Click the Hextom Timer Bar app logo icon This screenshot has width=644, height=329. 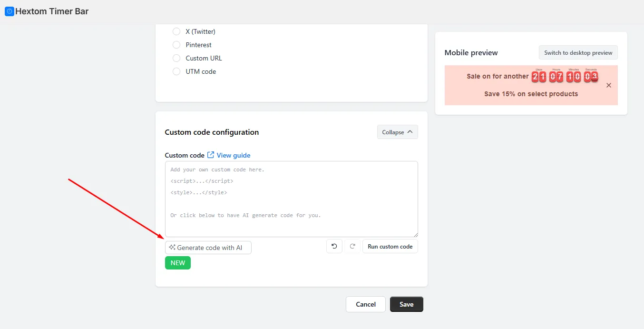(x=9, y=11)
